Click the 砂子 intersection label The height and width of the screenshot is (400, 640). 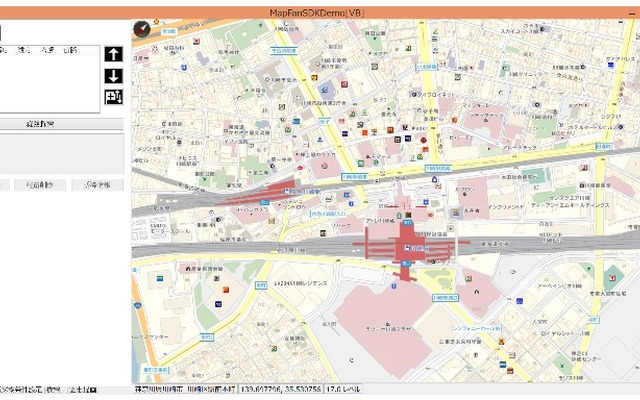click(324, 121)
